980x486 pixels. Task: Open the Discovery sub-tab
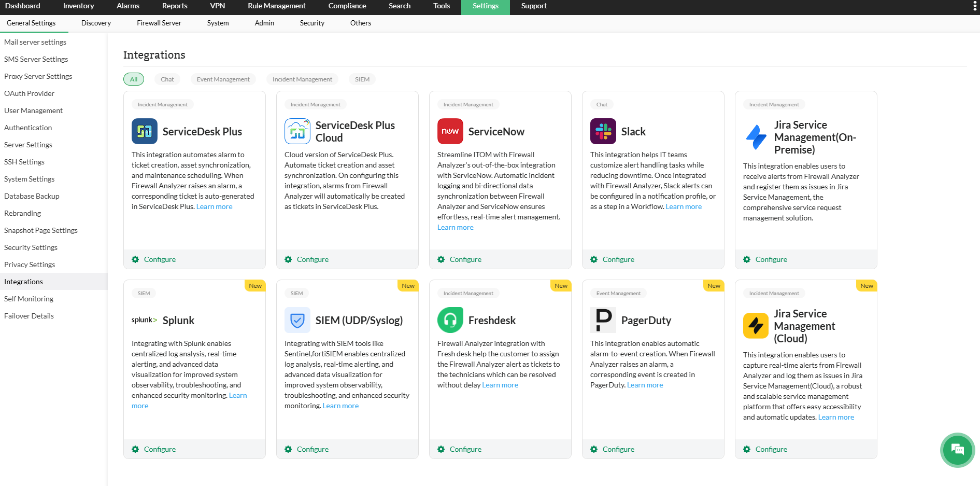tap(96, 23)
